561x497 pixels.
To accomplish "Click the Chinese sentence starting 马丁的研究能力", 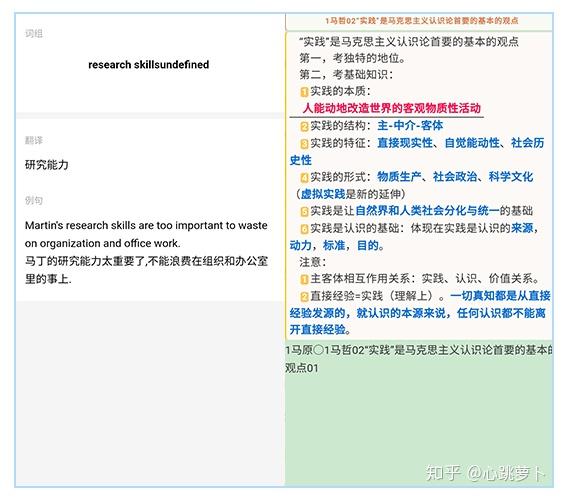I will point(146,270).
